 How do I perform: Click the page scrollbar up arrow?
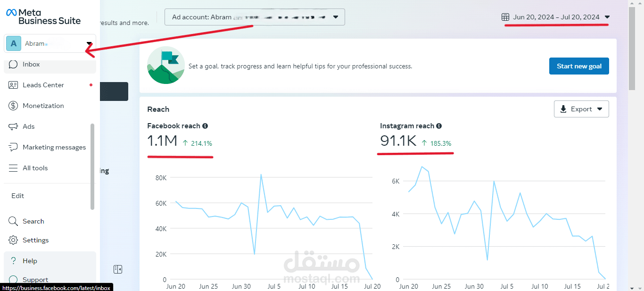[x=632, y=3]
